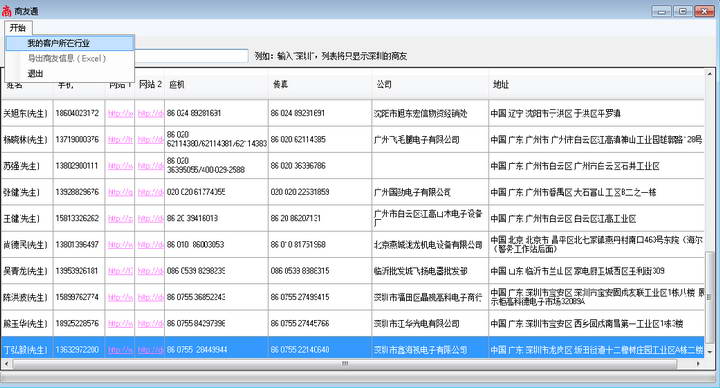The width and height of the screenshot is (720, 388).
Task: Click the filter text input field
Action: (191, 56)
